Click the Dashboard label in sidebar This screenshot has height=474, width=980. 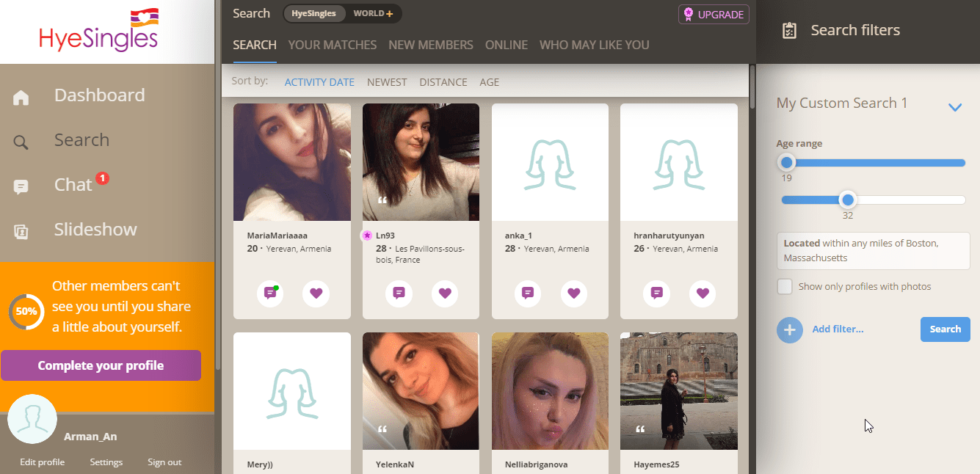pyautogui.click(x=100, y=95)
